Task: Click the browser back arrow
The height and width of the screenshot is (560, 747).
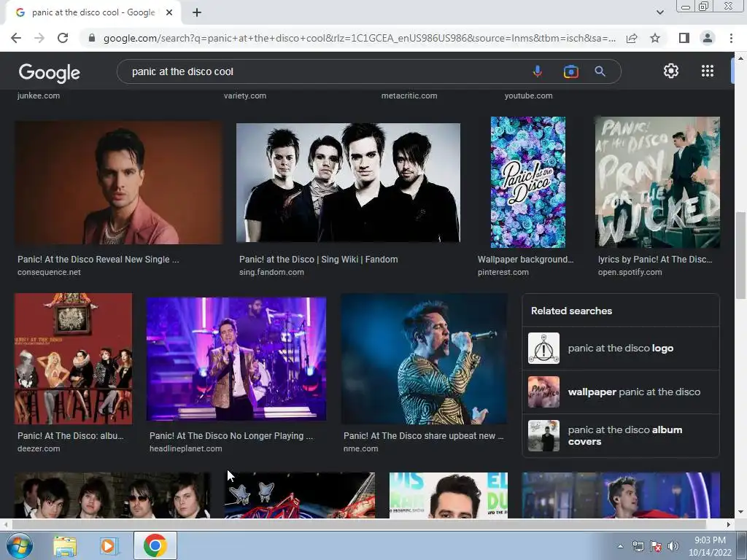Action: coord(16,38)
